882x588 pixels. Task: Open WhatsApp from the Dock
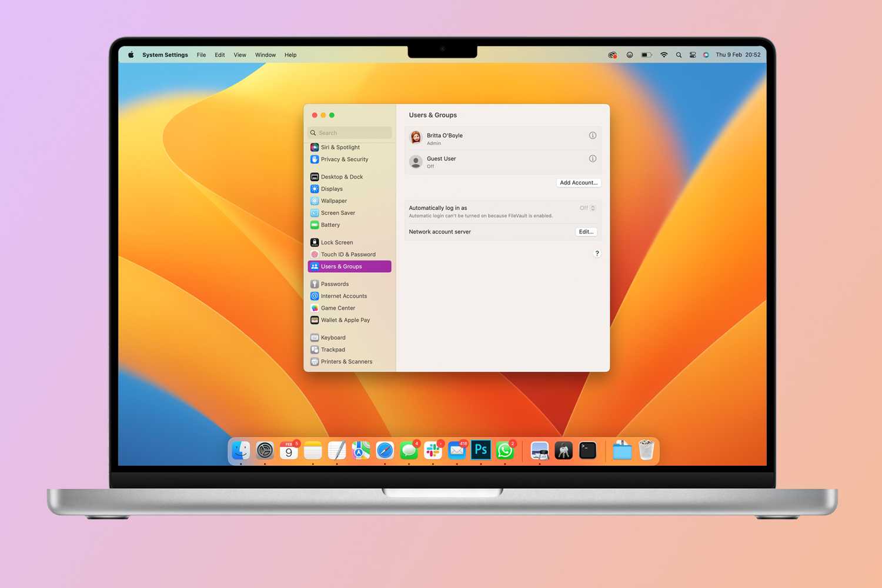click(505, 450)
